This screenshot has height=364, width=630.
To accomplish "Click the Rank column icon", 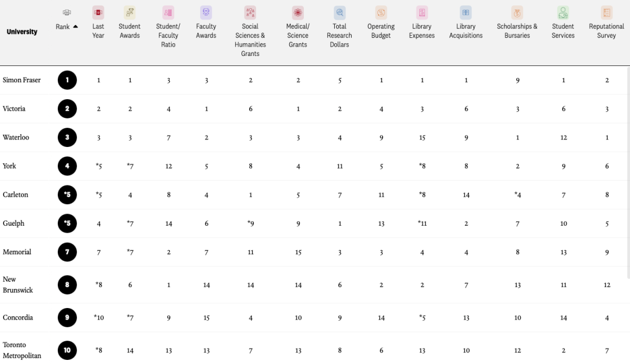I will pos(66,12).
